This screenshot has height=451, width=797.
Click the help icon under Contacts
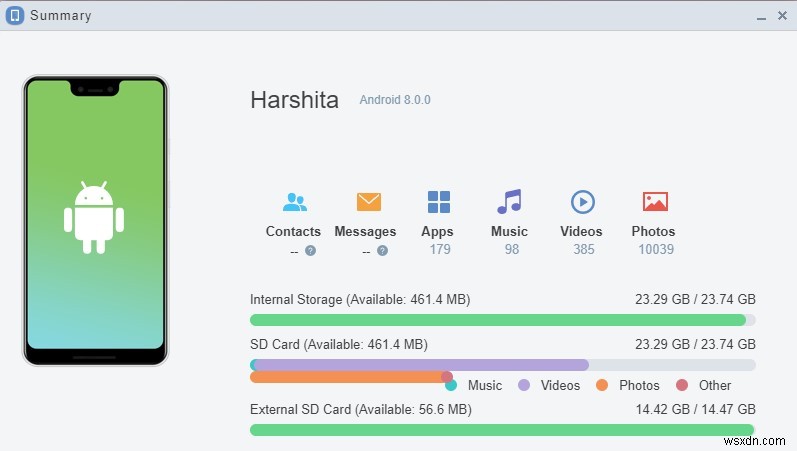[310, 250]
